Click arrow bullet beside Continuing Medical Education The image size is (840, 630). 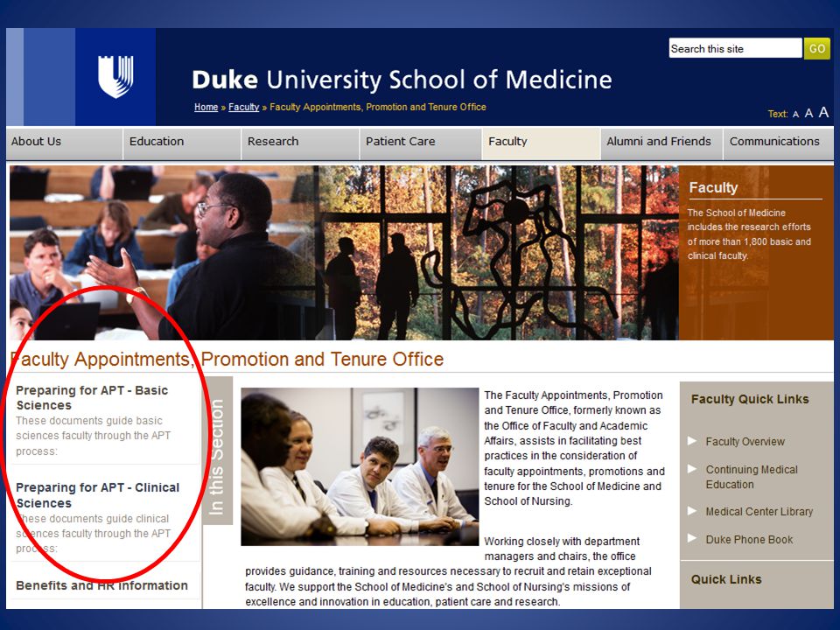[692, 469]
